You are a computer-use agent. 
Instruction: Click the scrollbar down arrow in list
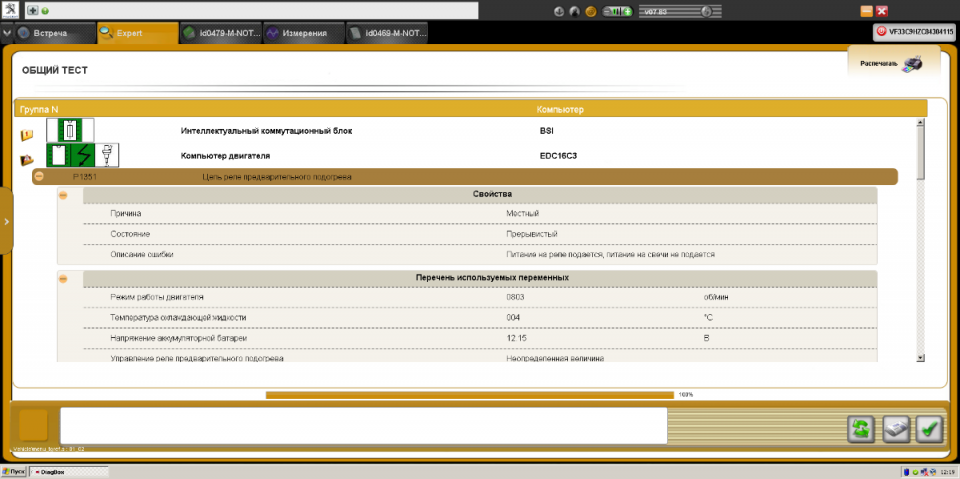pos(920,357)
